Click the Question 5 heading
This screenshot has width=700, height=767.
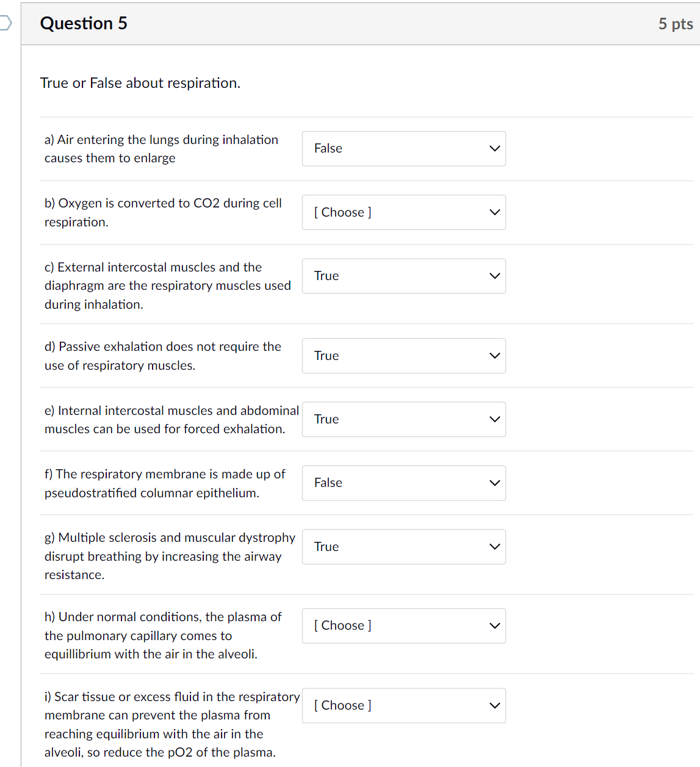pos(84,23)
